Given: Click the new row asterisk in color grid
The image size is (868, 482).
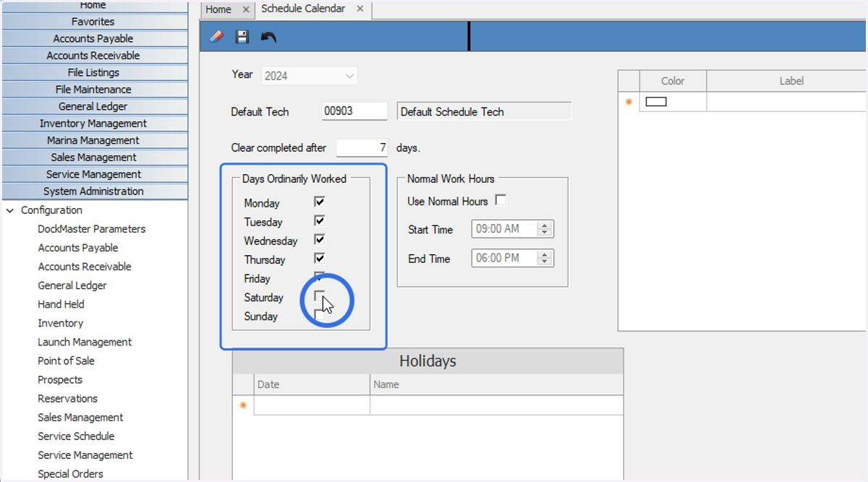Looking at the screenshot, I should click(629, 102).
